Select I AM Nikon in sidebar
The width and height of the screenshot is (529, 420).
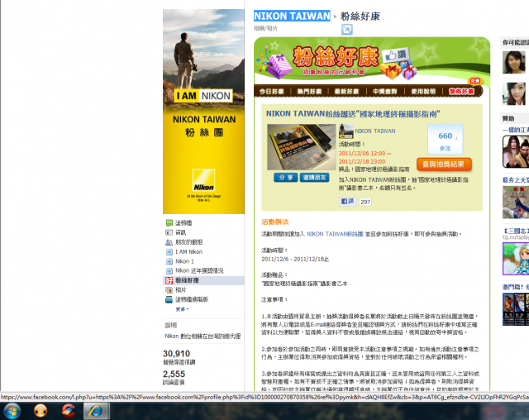[188, 251]
